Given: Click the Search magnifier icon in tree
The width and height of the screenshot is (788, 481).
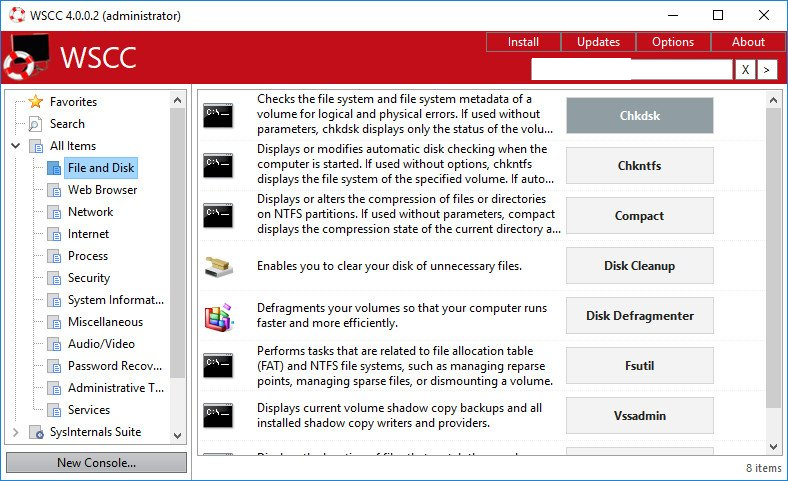Looking at the screenshot, I should tap(35, 124).
